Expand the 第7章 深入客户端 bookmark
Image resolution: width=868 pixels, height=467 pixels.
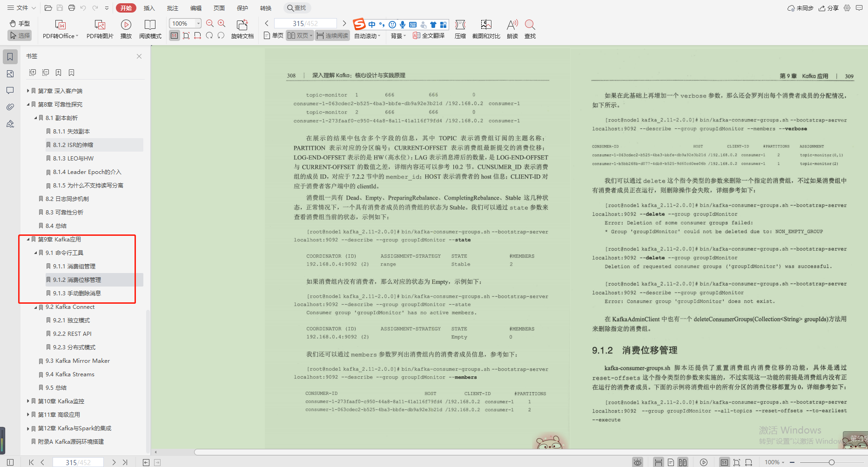pyautogui.click(x=28, y=91)
